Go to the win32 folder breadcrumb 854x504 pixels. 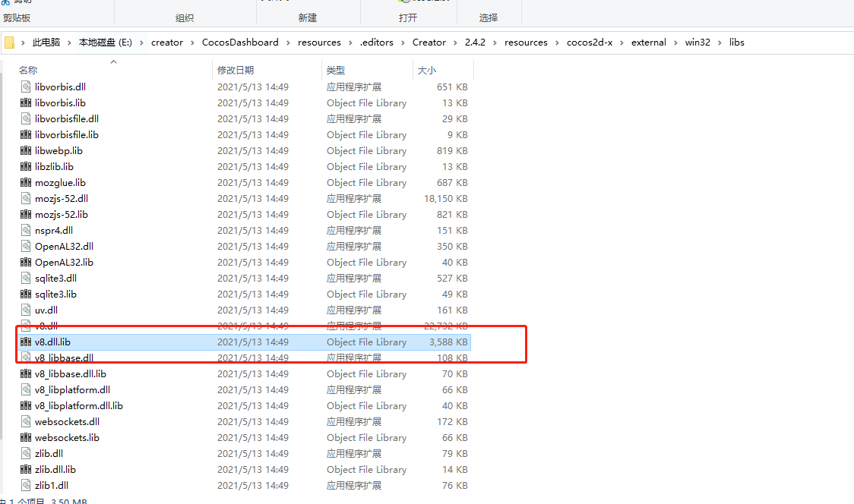697,43
